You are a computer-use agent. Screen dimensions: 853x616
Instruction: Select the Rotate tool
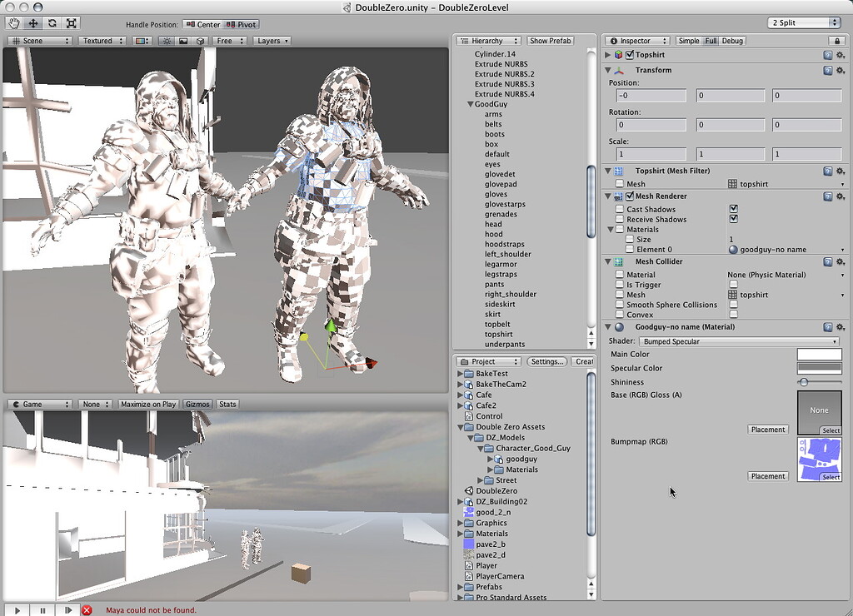click(x=51, y=24)
